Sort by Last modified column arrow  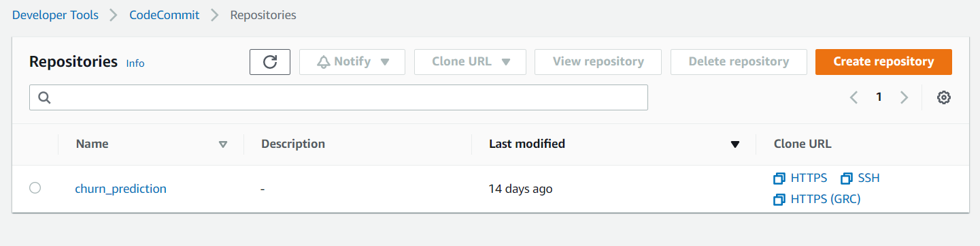click(x=734, y=144)
